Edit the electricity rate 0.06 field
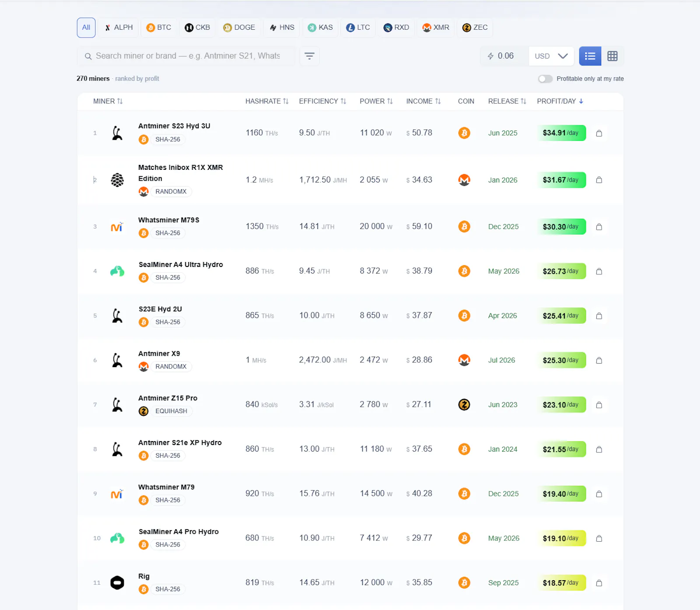700x610 pixels. point(504,56)
